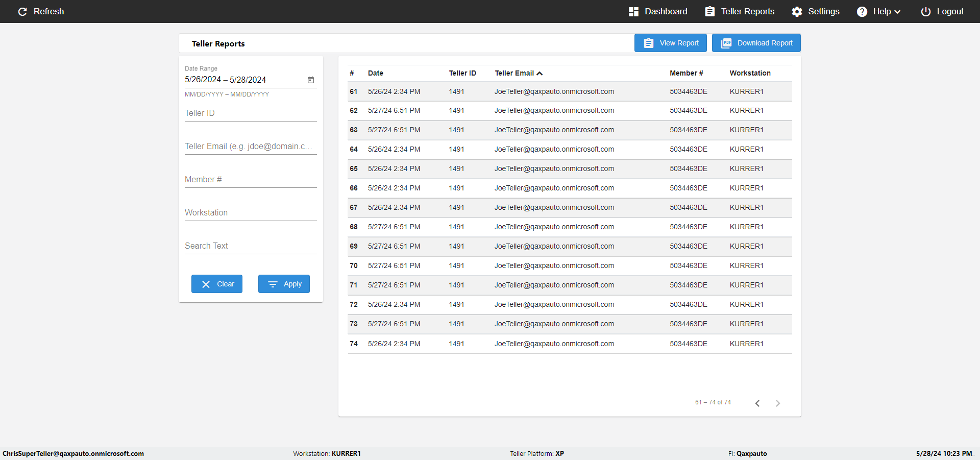Open Teller Reports from navigation bar

pyautogui.click(x=740, y=11)
